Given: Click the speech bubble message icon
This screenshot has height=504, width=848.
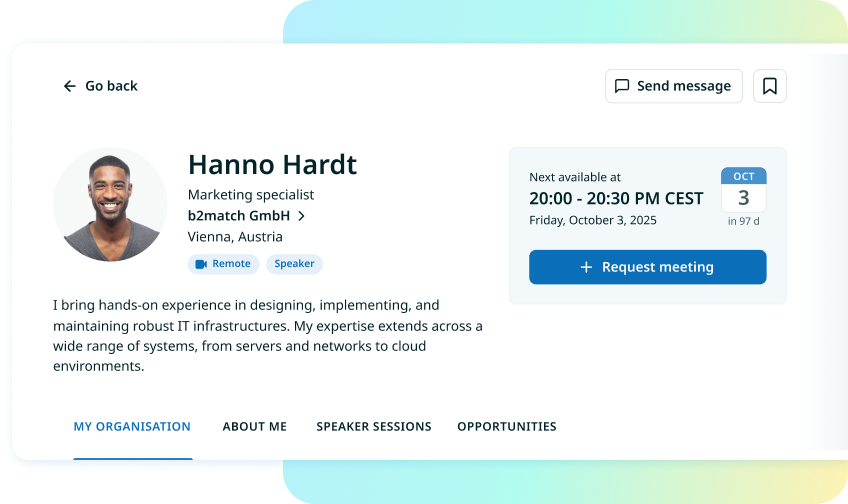Looking at the screenshot, I should coord(622,86).
